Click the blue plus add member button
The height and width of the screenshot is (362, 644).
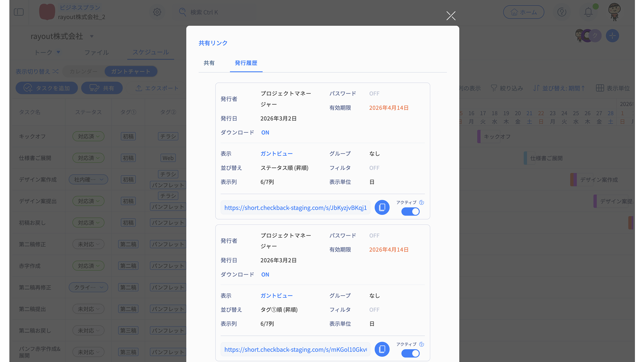(612, 36)
